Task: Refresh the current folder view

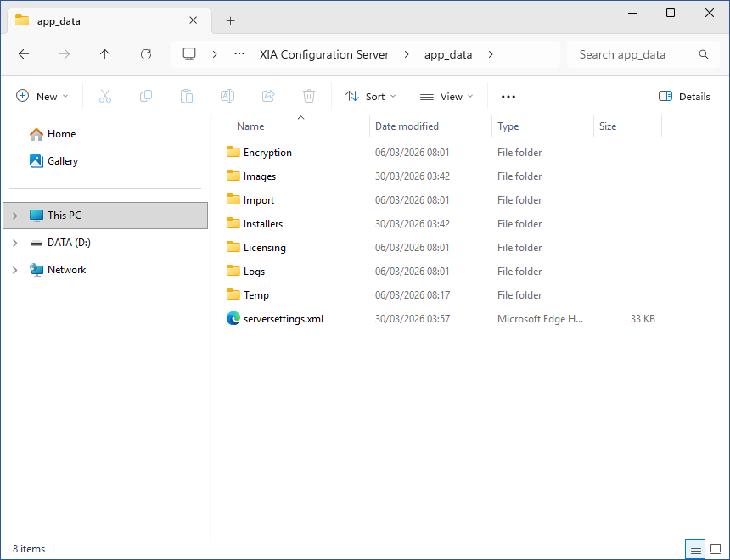Action: coord(146,54)
